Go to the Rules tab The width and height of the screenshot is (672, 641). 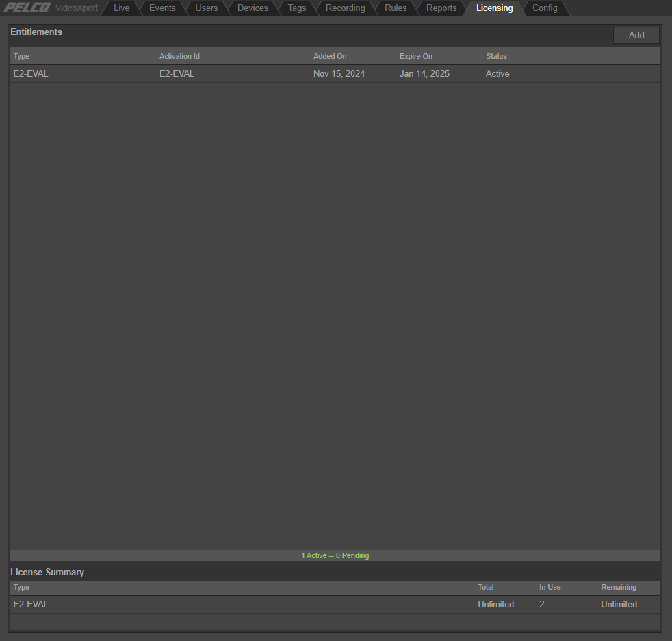[x=396, y=8]
